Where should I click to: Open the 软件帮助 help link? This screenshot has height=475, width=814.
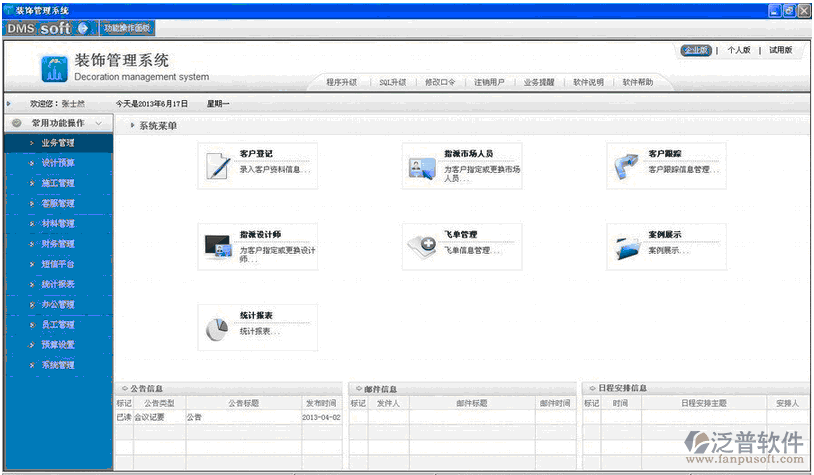(x=637, y=82)
